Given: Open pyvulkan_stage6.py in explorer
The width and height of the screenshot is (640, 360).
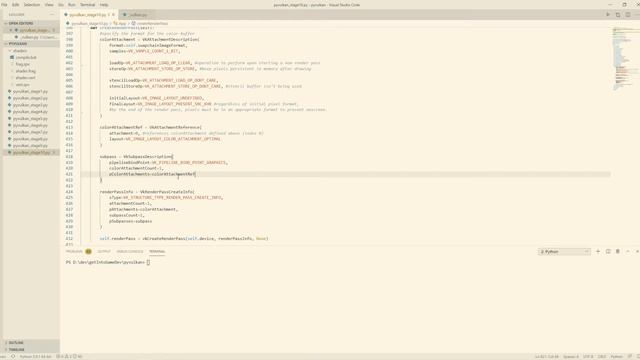Looking at the screenshot, I should [30, 125].
